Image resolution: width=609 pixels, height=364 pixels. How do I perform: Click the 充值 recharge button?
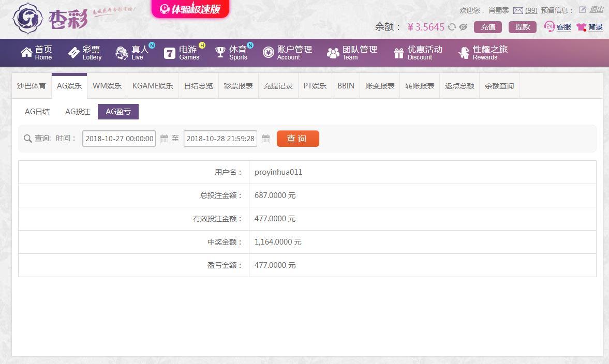pos(488,27)
